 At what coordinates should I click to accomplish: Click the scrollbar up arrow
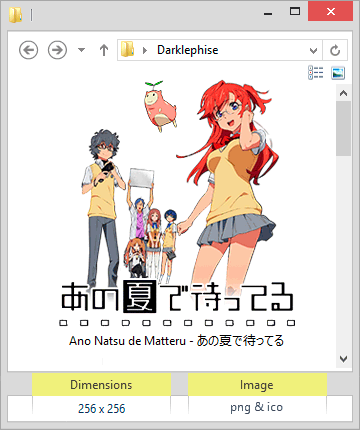[x=344, y=93]
